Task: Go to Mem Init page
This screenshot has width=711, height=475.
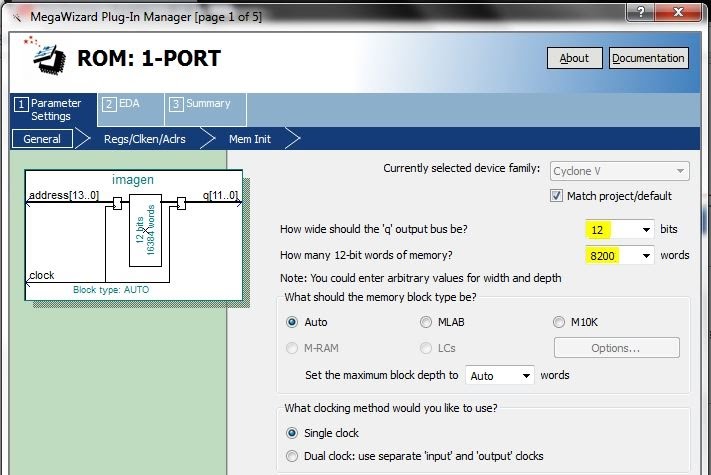Action: click(x=250, y=139)
